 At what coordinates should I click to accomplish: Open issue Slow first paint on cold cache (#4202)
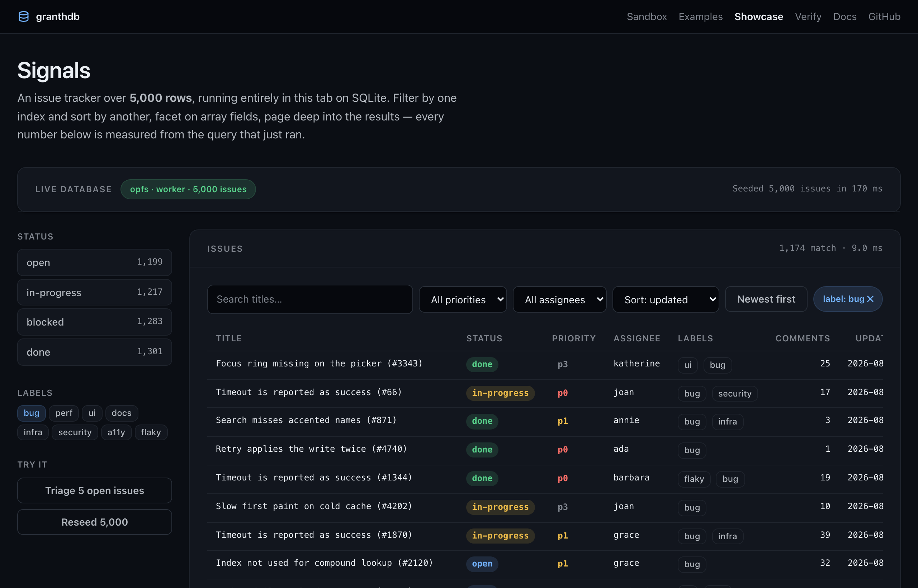click(x=314, y=506)
